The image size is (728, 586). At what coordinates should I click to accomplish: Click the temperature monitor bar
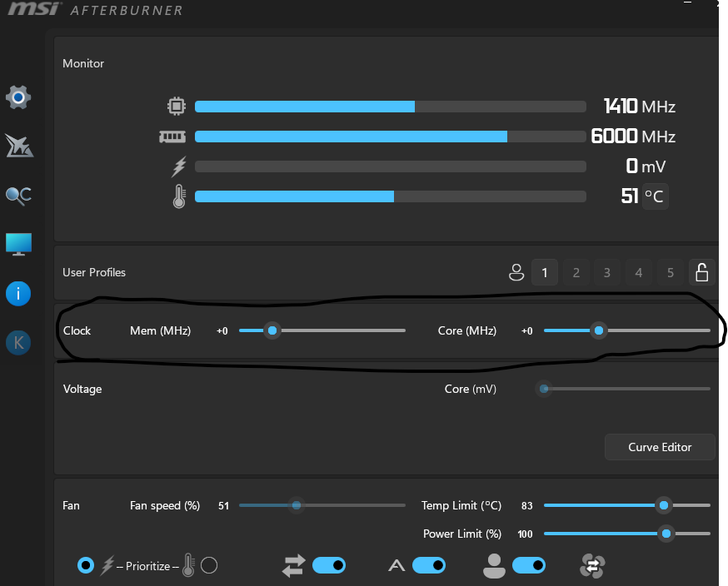click(x=391, y=196)
